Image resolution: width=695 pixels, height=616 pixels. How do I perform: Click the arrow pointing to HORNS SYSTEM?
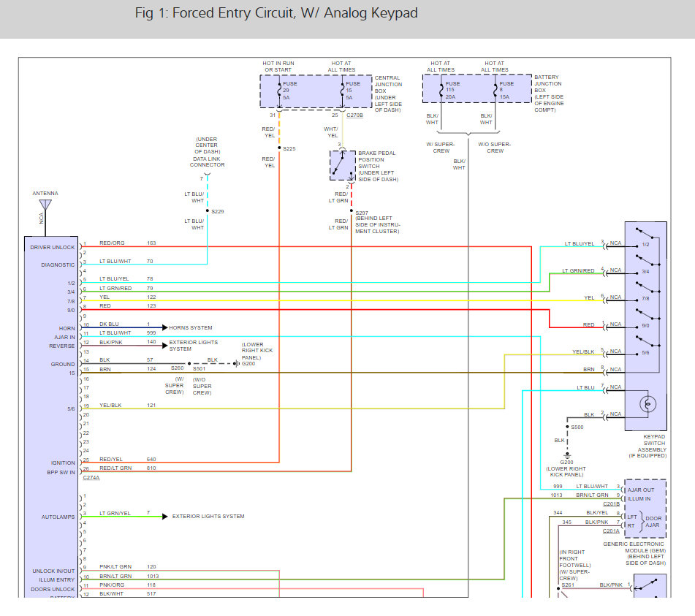[165, 327]
